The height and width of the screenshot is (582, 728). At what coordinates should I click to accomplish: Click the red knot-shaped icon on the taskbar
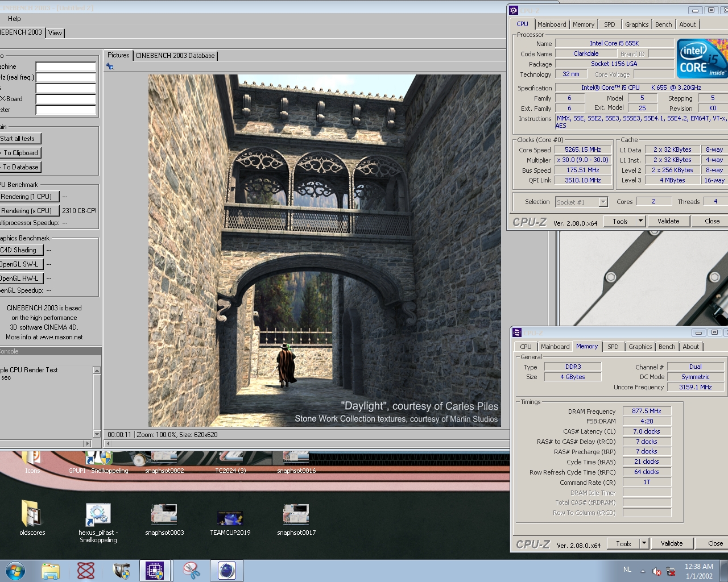[86, 571]
